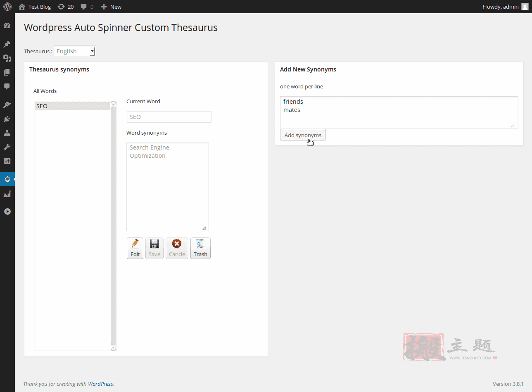Viewport: 532px width, 392px height.
Task: Click the Add synonyms button
Action: (x=303, y=135)
